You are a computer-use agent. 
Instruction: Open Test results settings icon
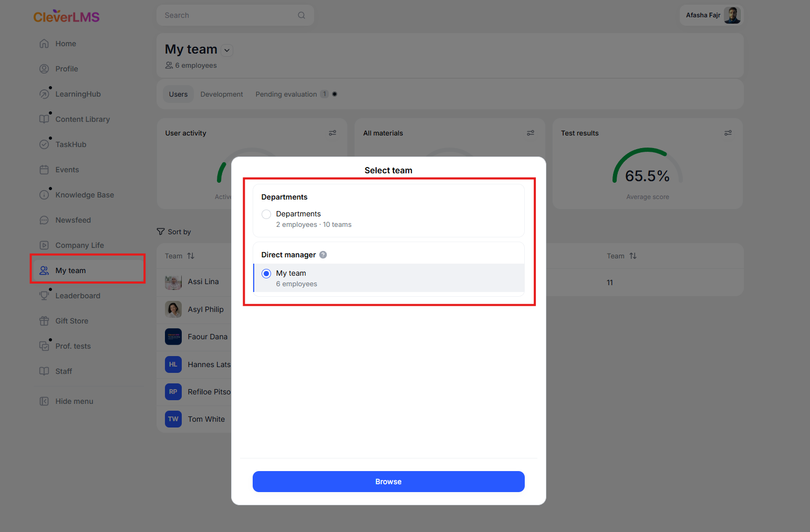click(728, 133)
